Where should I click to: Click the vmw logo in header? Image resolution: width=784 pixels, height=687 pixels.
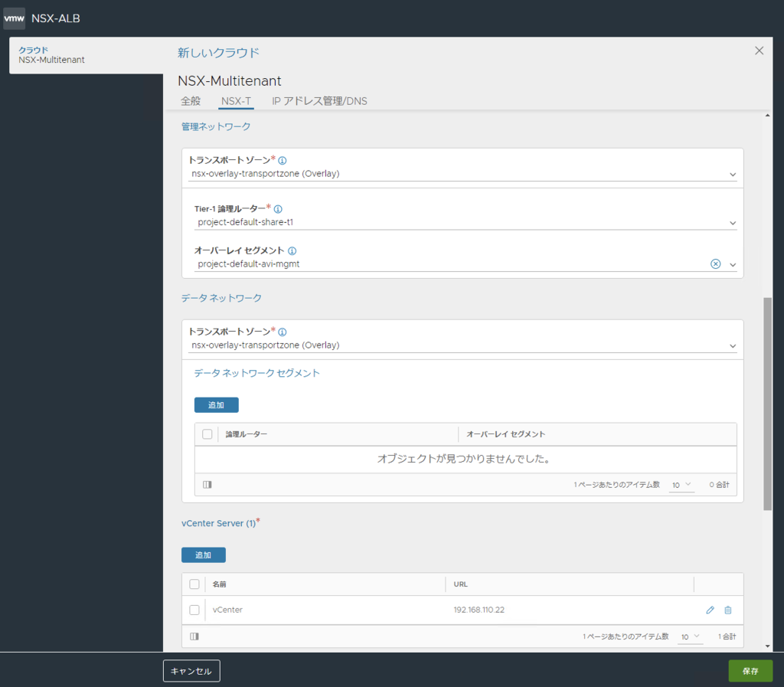tap(14, 18)
